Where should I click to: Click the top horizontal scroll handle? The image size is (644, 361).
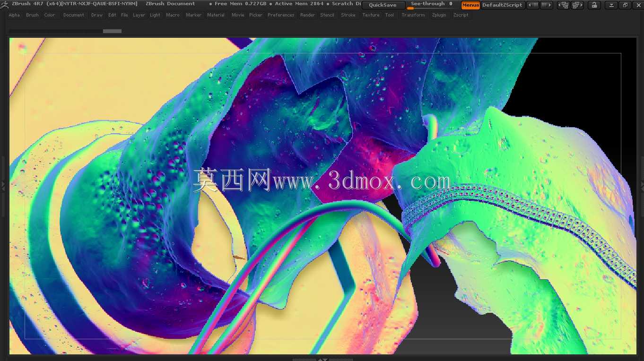pos(112,31)
